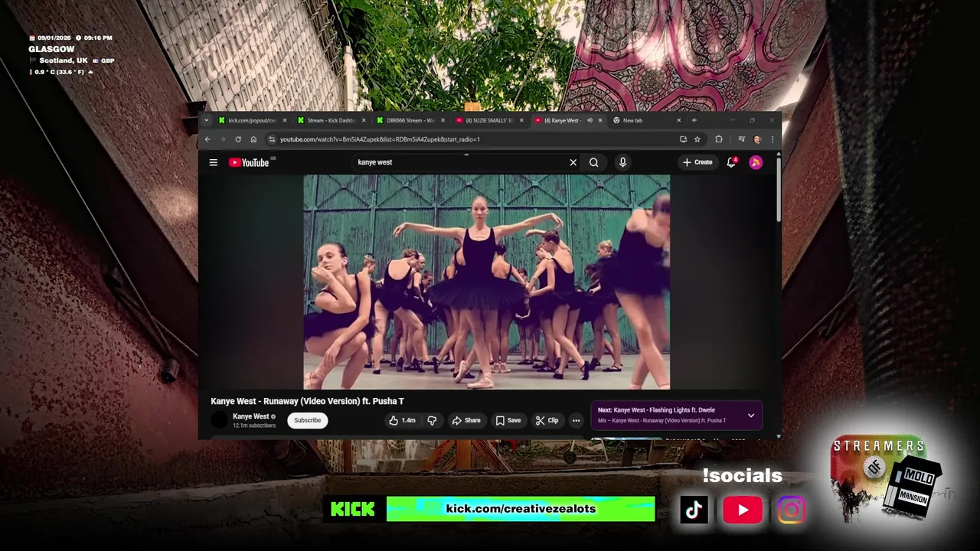Go to the YouTube home logo
The width and height of the screenshot is (980, 551).
250,162
